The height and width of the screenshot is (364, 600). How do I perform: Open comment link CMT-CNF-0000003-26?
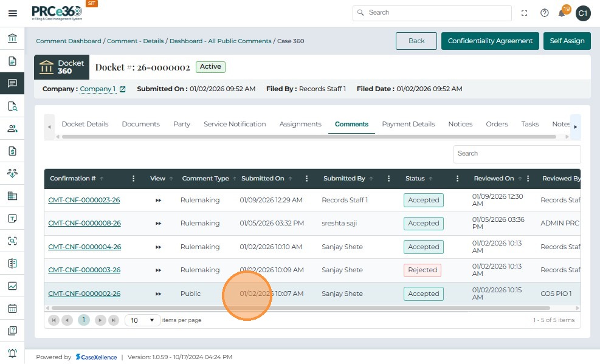pyautogui.click(x=84, y=270)
